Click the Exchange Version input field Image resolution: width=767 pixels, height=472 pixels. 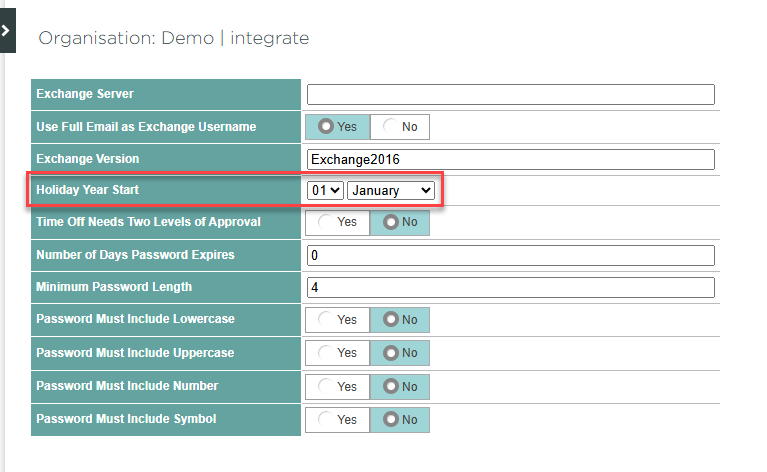click(x=510, y=160)
